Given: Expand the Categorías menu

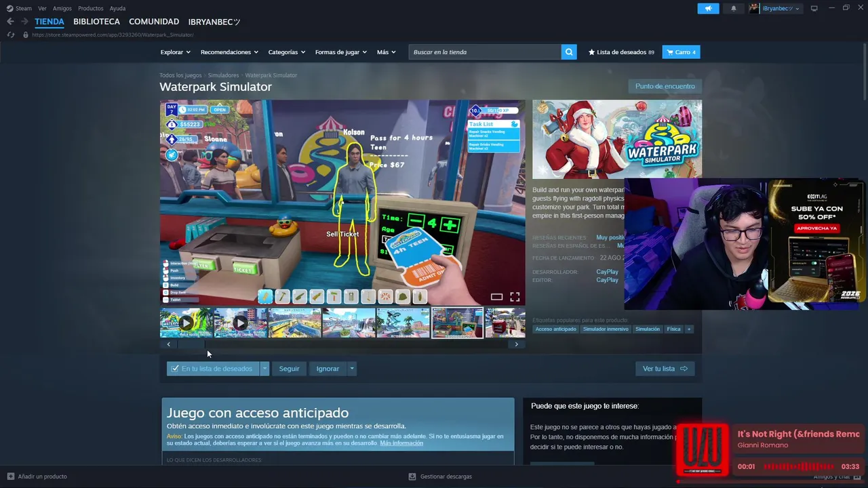Looking at the screenshot, I should [x=287, y=52].
